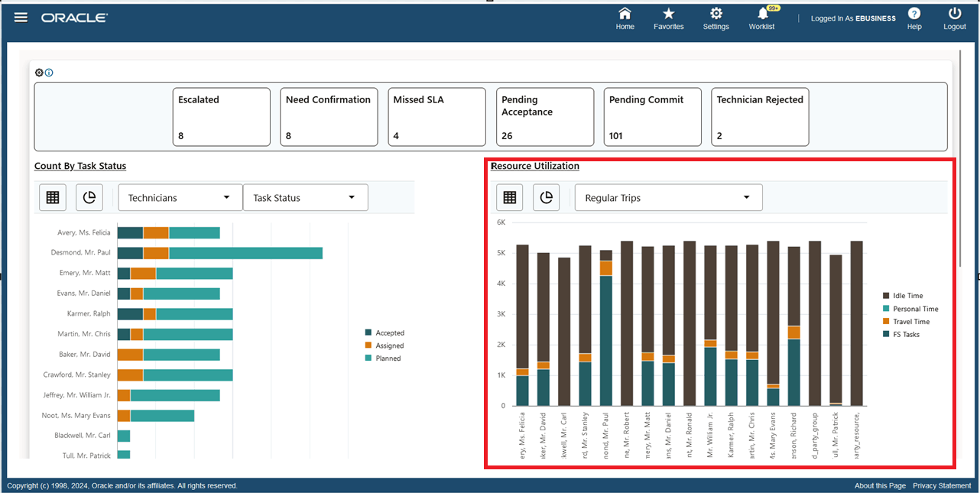
Task: Open the dashboard customize gear icon
Action: tap(39, 72)
